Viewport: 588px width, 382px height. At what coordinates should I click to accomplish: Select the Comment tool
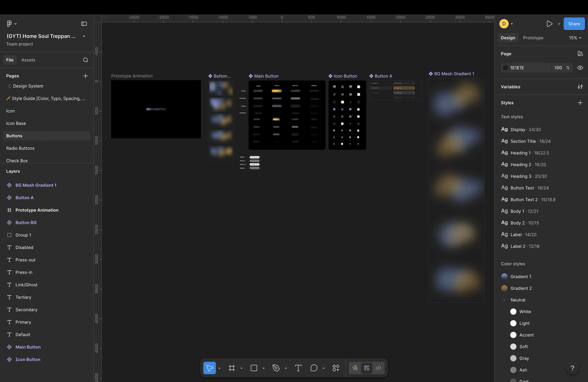pos(314,368)
